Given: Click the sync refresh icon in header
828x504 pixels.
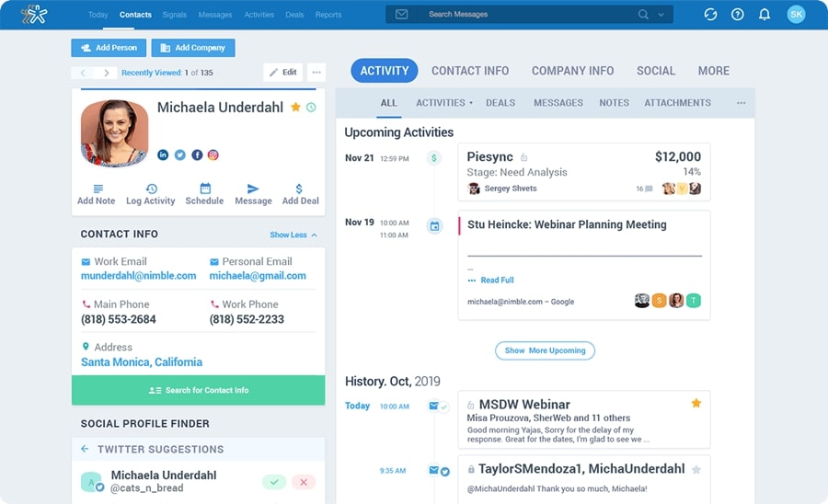Looking at the screenshot, I should [x=710, y=15].
